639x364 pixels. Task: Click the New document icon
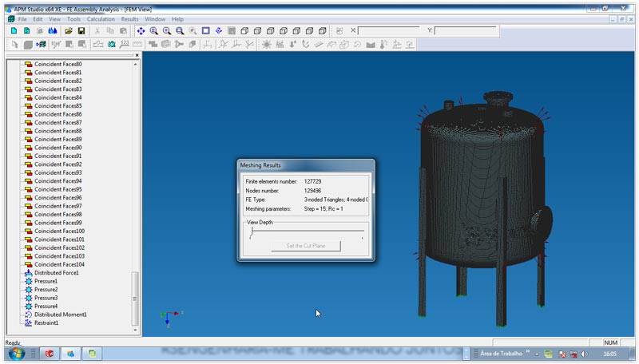coord(14,30)
